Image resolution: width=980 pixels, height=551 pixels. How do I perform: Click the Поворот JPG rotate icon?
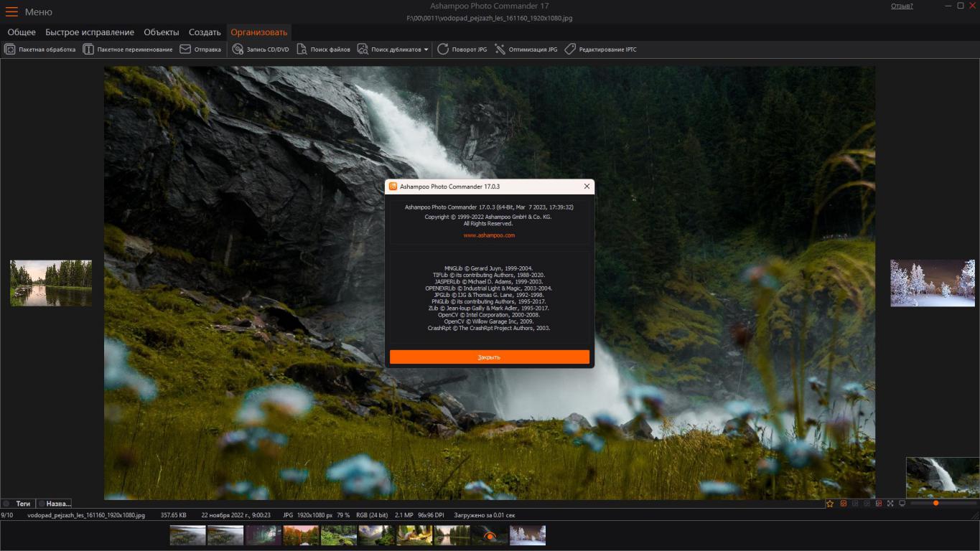[x=443, y=50]
